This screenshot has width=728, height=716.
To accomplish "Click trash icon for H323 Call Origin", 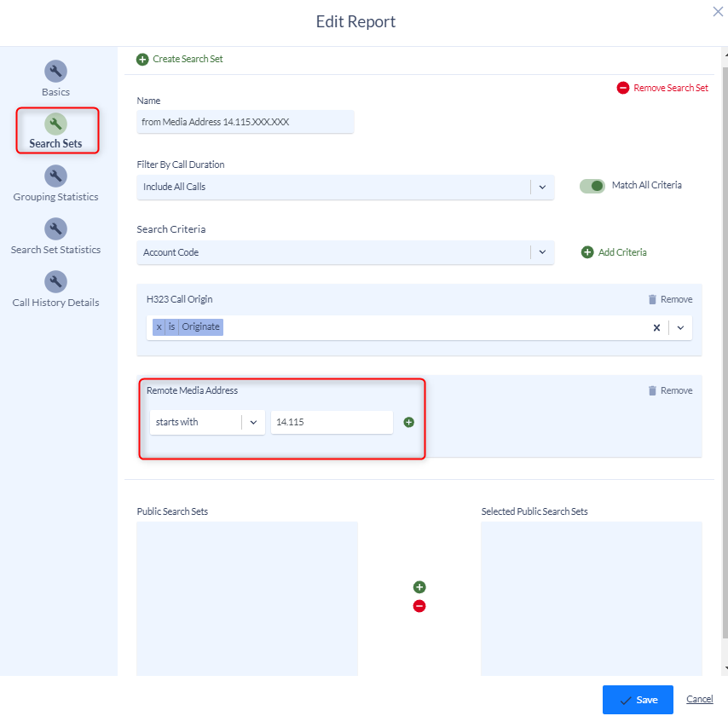I will pos(652,299).
